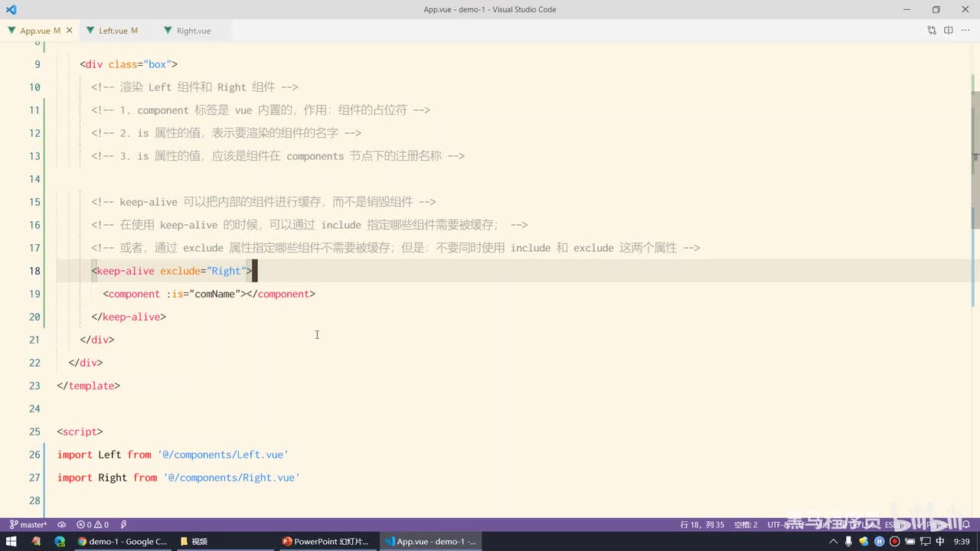Click the </template> closing tag
Viewport: 980px width, 551px height.
(88, 386)
